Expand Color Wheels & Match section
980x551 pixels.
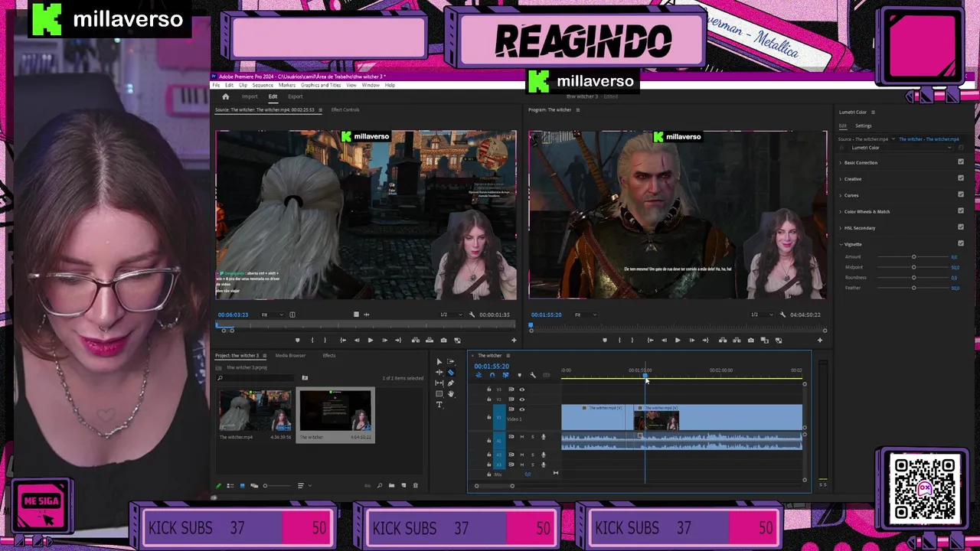841,211
